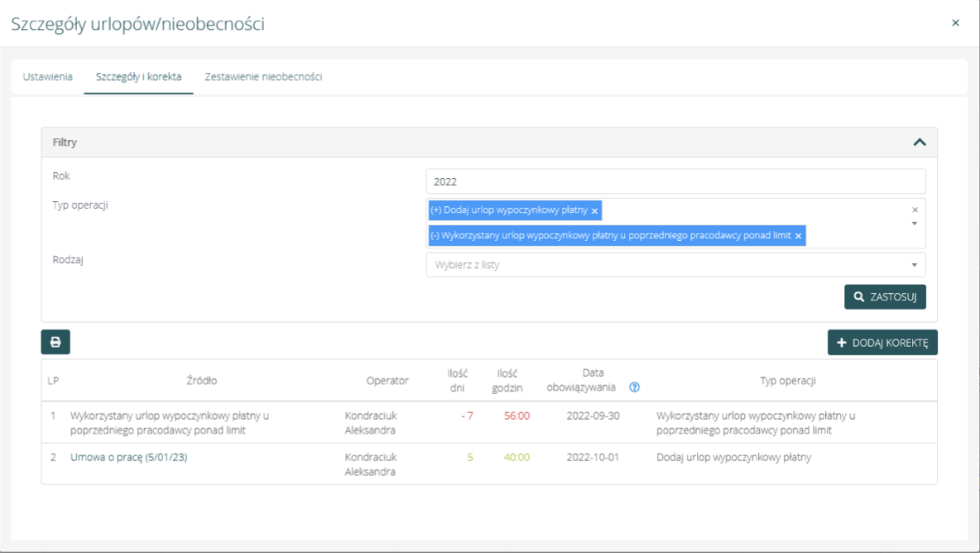Open the Rodzaj dropdown list

[x=914, y=265]
